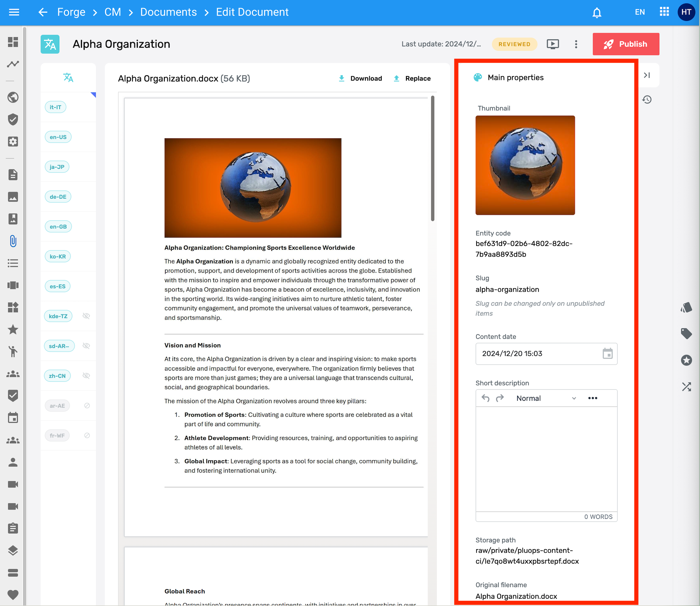Navigate to CM breadcrumb
Image resolution: width=700 pixels, height=606 pixels.
click(113, 12)
